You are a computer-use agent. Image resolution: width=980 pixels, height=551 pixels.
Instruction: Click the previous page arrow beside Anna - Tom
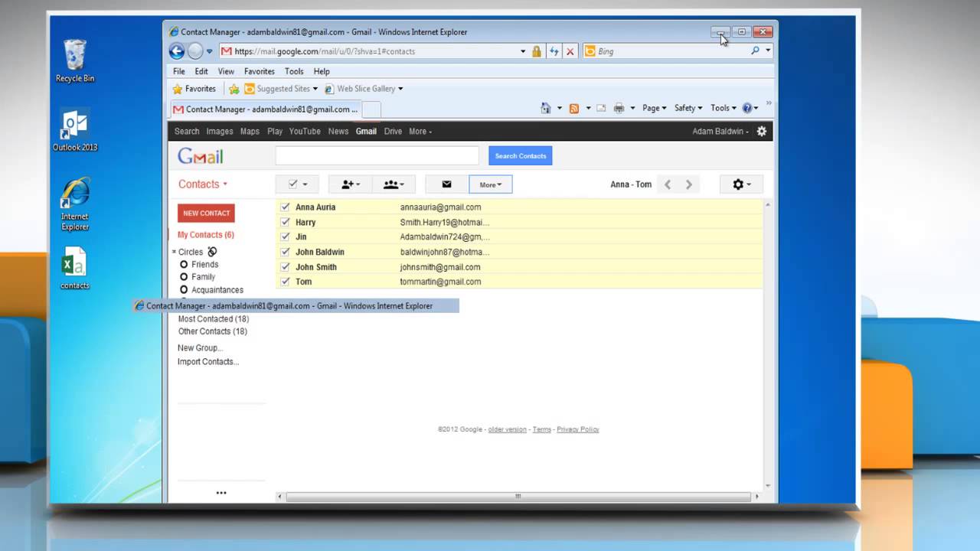coord(668,184)
